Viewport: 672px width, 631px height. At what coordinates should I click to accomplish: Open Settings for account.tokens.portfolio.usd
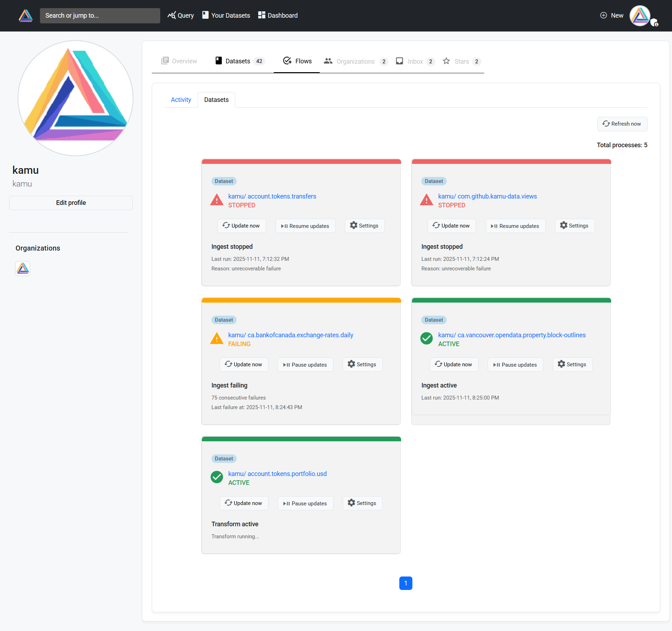point(362,503)
